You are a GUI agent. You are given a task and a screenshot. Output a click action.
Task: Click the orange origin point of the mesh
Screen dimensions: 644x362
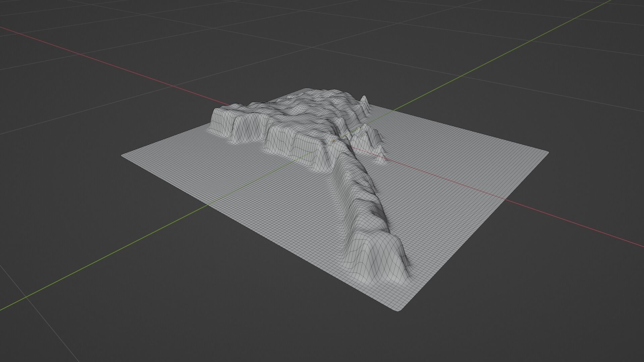click(334, 141)
